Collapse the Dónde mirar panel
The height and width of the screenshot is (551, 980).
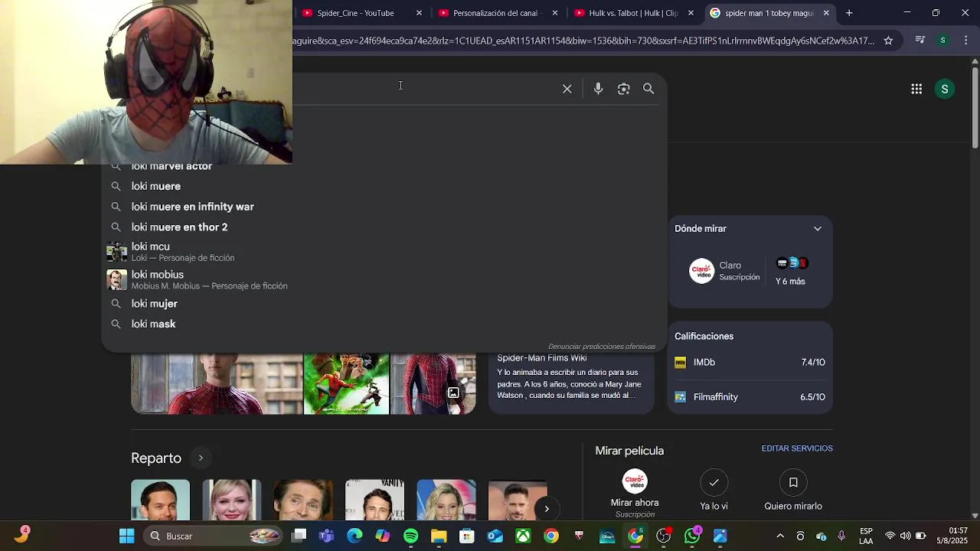click(818, 229)
